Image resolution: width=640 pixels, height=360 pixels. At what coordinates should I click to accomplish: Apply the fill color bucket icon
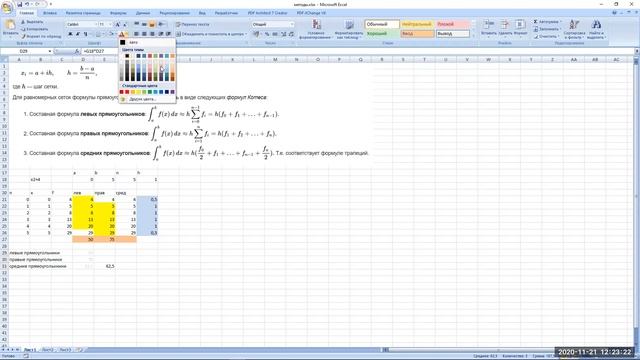pos(111,34)
